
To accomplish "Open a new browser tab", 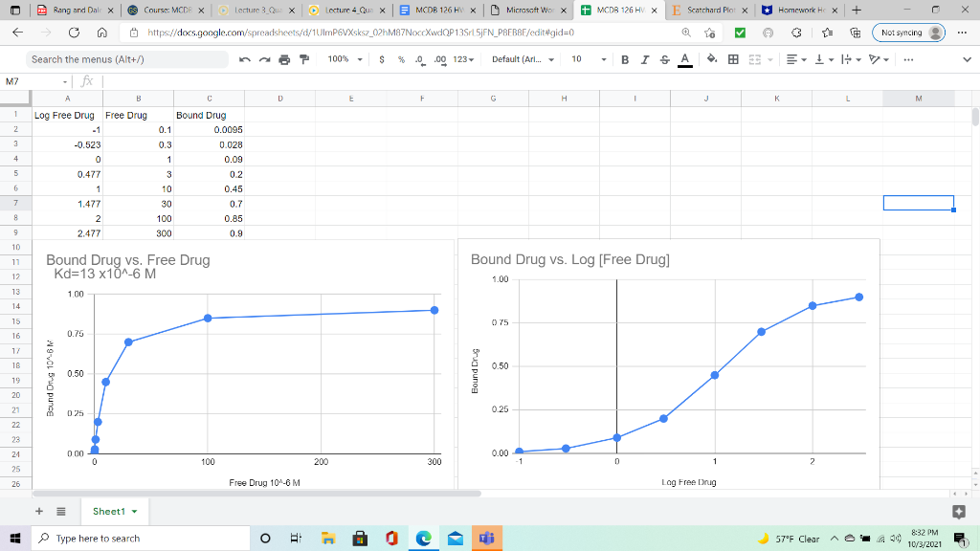I will pos(857,10).
